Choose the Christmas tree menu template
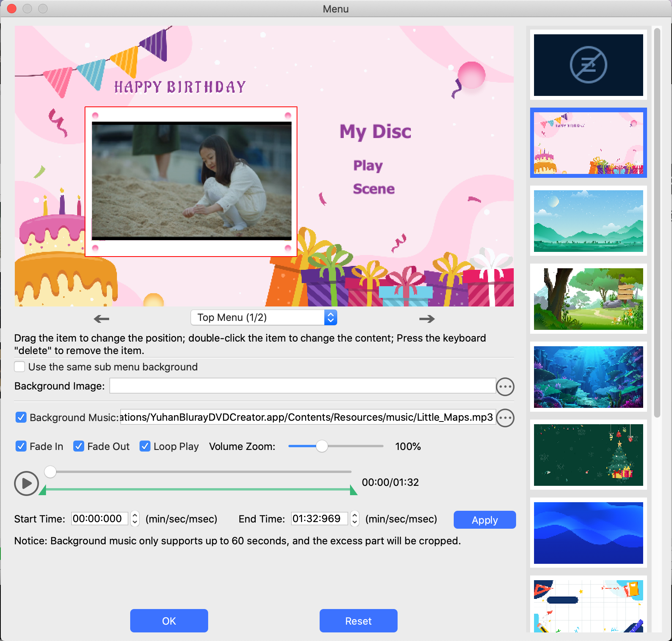The width and height of the screenshot is (672, 641). [x=588, y=455]
